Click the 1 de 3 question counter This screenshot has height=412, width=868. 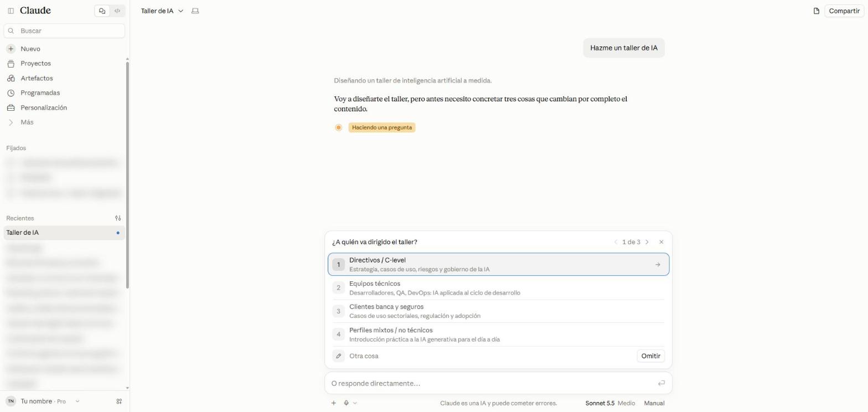click(631, 242)
